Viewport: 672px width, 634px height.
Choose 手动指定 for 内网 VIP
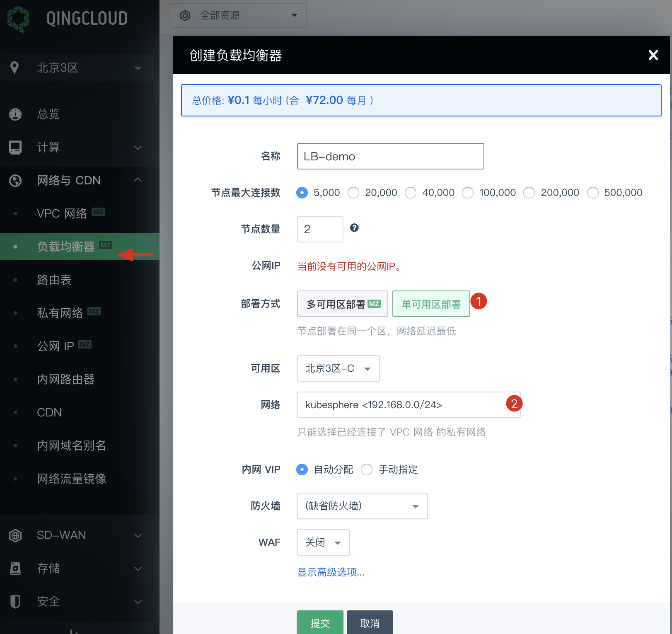[x=367, y=469]
